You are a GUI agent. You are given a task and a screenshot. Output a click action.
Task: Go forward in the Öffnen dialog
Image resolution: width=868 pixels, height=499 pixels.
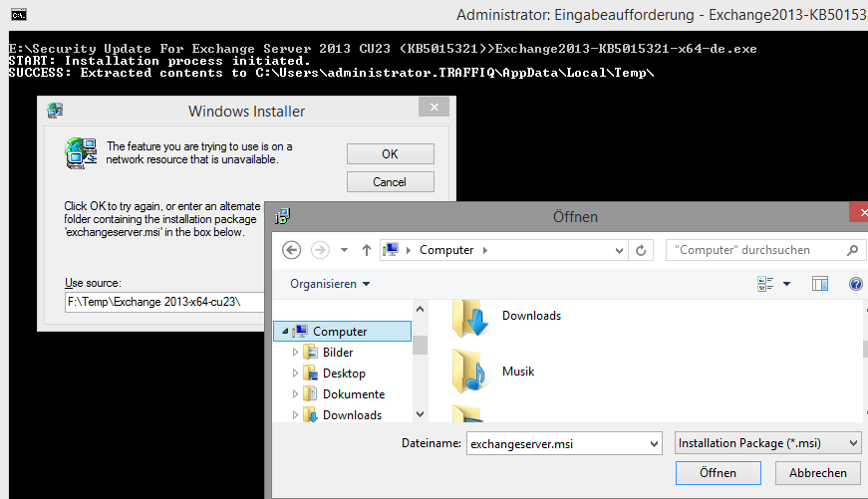(x=320, y=250)
